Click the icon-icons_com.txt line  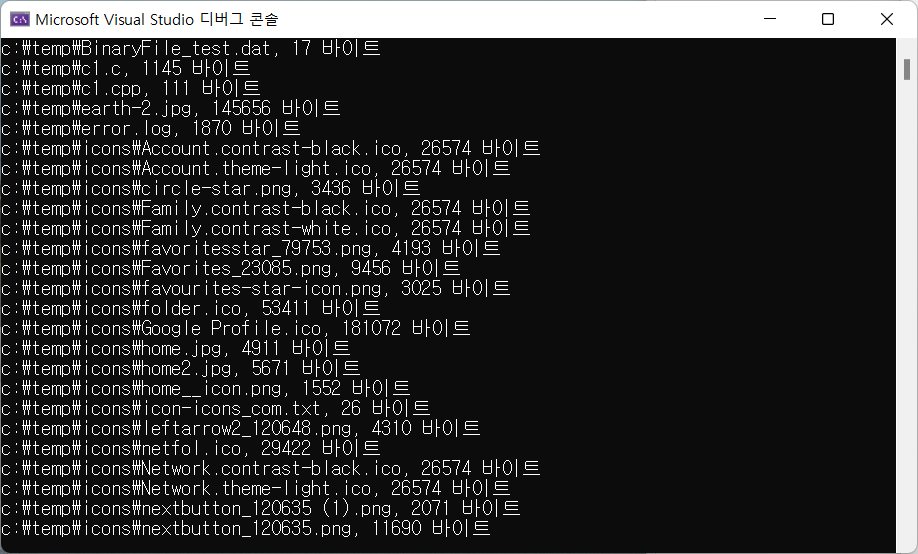215,408
